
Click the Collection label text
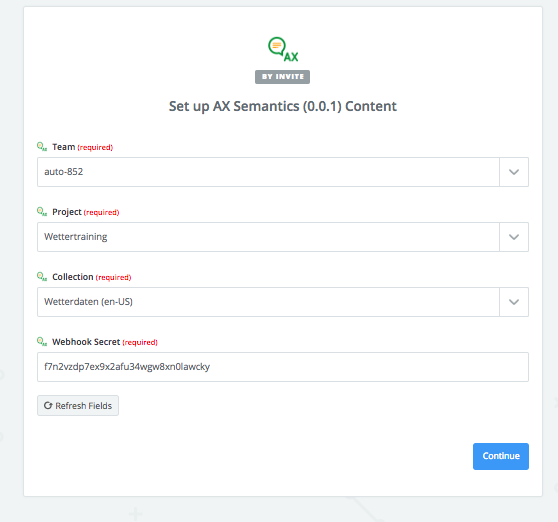(73, 277)
